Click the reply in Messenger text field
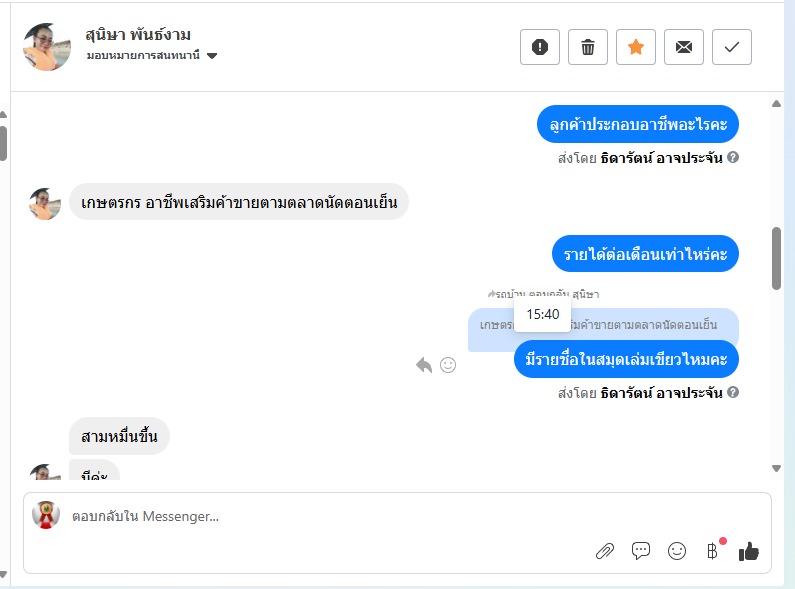Viewport: 795px width, 589px height. pos(300,517)
